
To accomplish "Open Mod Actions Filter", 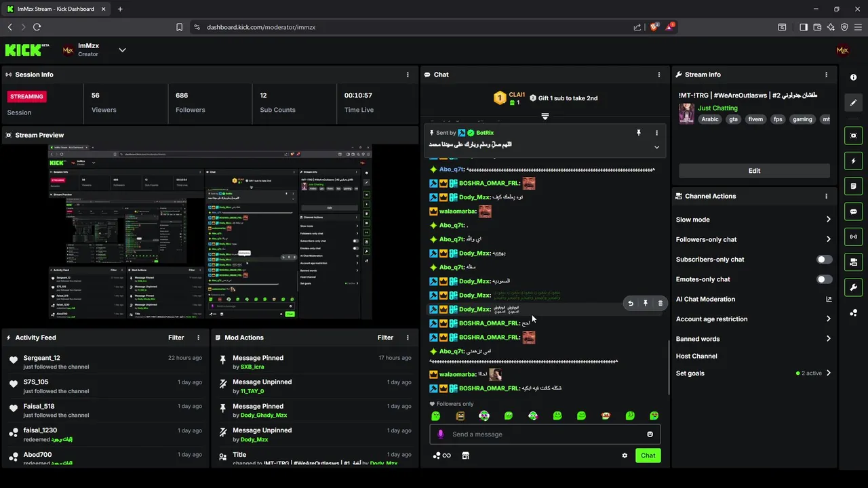I will (x=385, y=338).
